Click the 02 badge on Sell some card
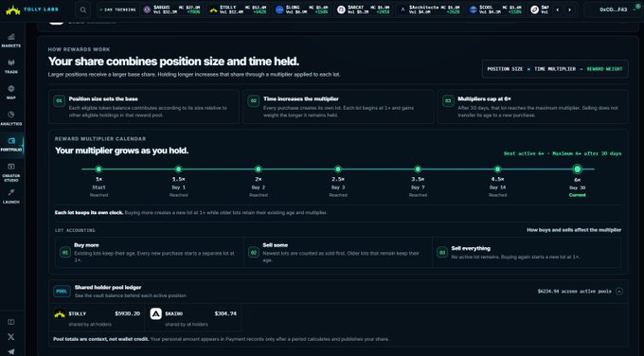Image resolution: width=644 pixels, height=356 pixels. point(254,253)
